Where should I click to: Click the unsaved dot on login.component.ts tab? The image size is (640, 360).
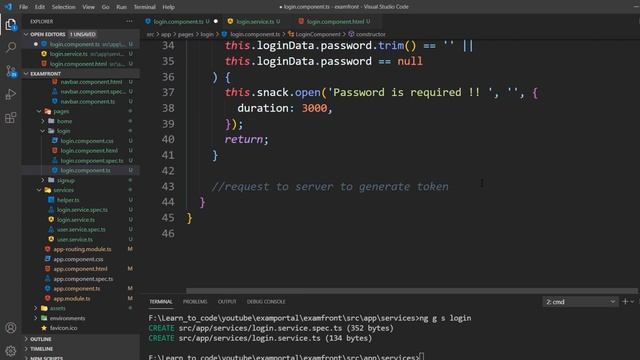[216, 21]
